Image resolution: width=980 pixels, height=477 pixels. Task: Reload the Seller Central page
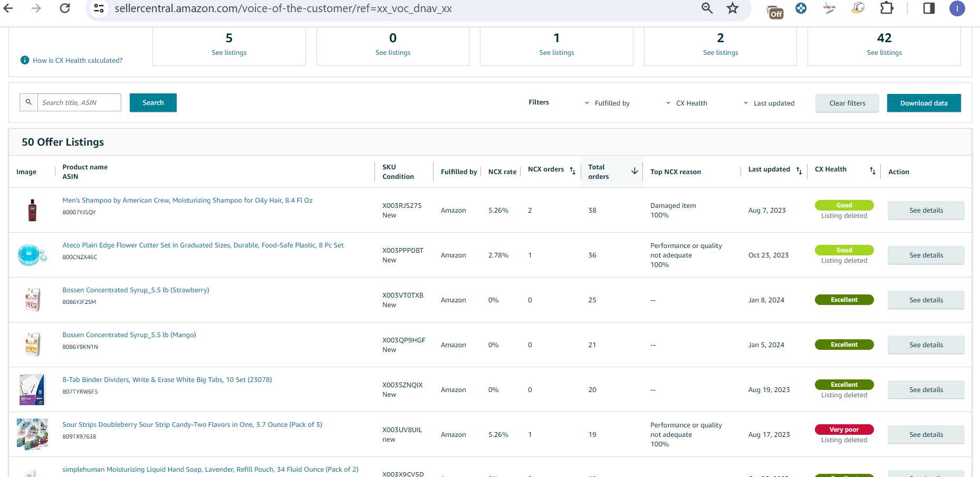pyautogui.click(x=65, y=8)
